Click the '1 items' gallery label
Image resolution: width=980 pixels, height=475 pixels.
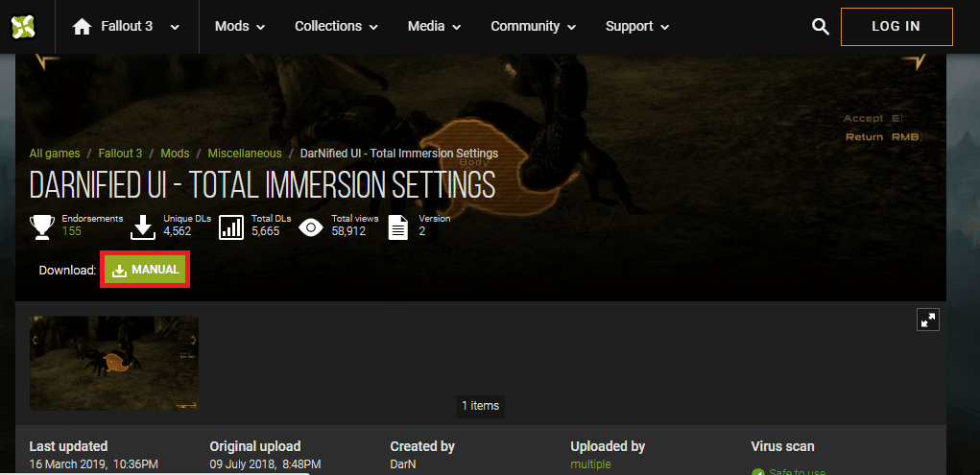(480, 406)
